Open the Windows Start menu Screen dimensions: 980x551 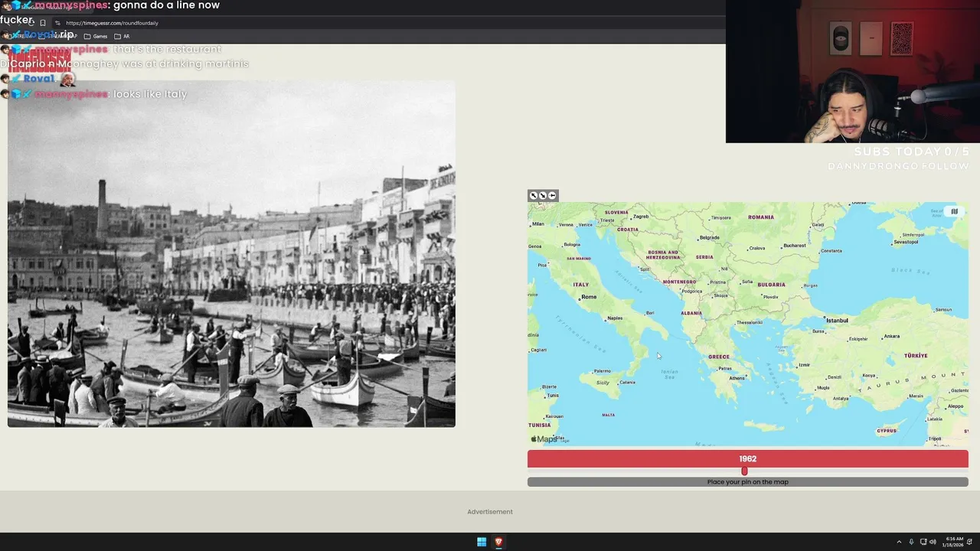tap(482, 542)
